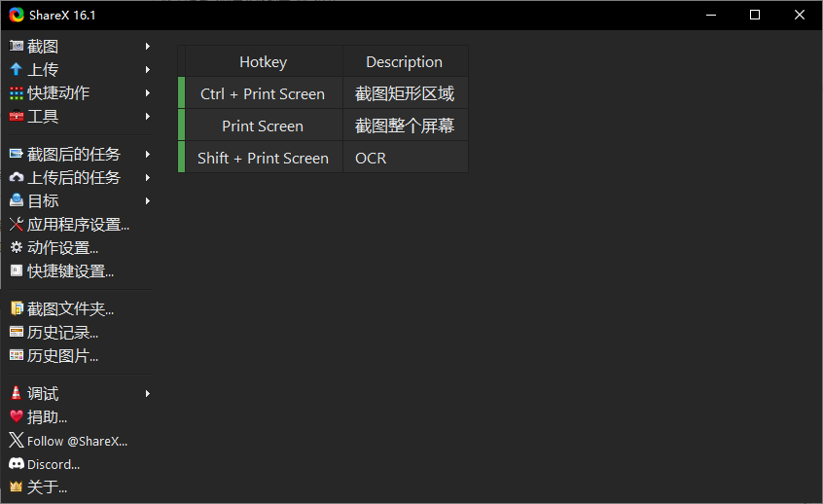Viewport: 823px width, 504px height.
Task: Open Application settings (应用程序设置...)
Action: pos(78,225)
